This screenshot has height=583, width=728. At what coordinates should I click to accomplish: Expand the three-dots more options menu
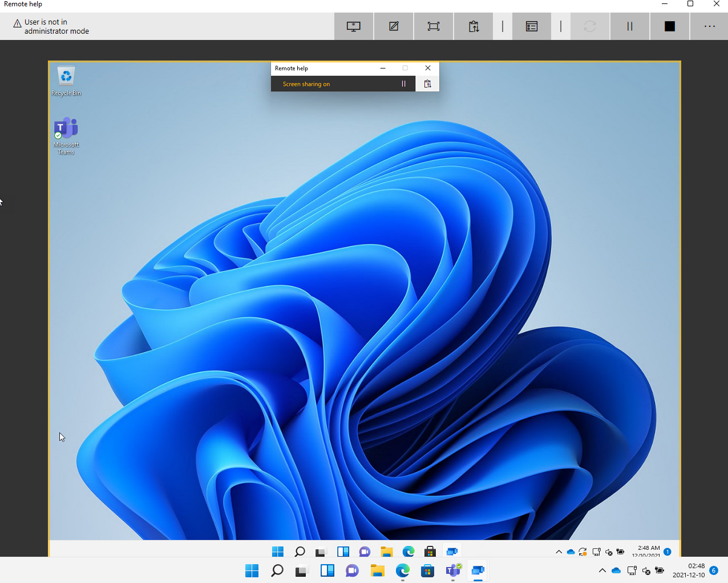coord(710,26)
